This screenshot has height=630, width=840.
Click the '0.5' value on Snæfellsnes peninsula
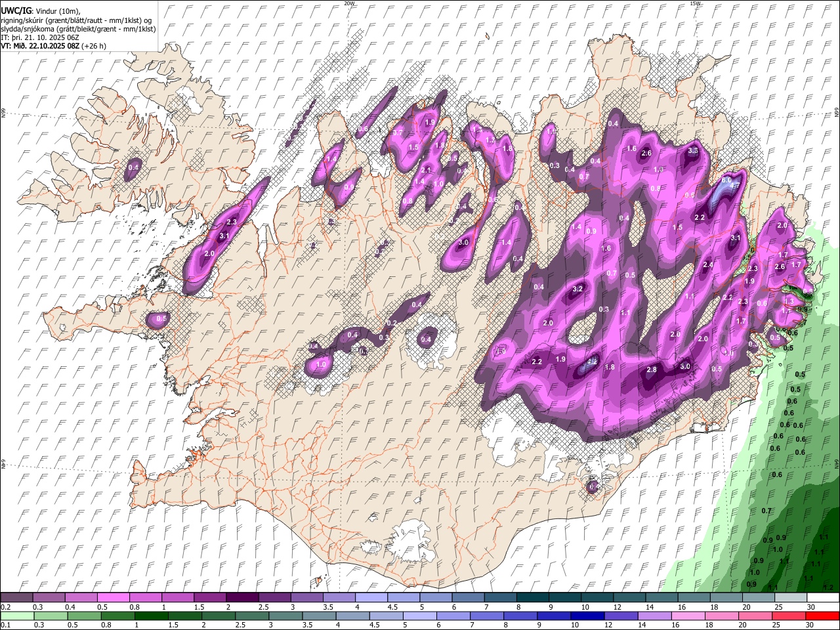click(x=162, y=318)
